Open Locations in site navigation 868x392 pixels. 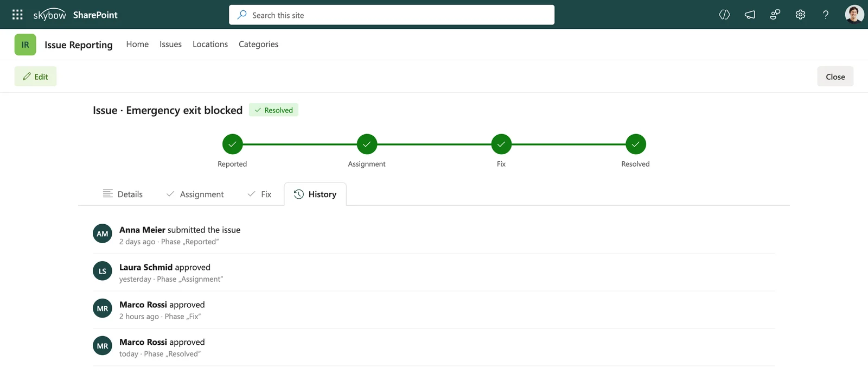click(x=210, y=45)
